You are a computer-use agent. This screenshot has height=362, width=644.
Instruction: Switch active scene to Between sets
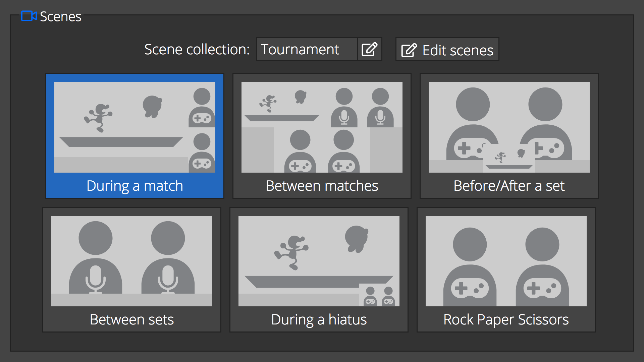(x=131, y=271)
